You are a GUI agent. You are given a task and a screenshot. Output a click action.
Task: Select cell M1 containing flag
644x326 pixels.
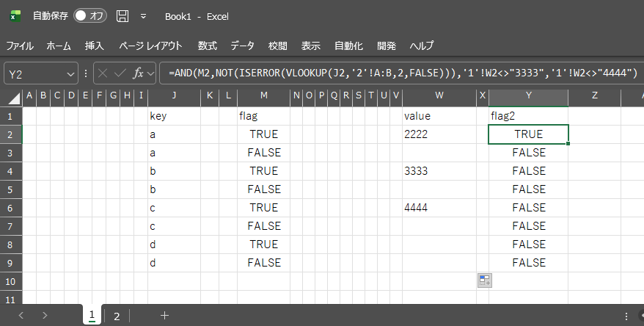263,116
